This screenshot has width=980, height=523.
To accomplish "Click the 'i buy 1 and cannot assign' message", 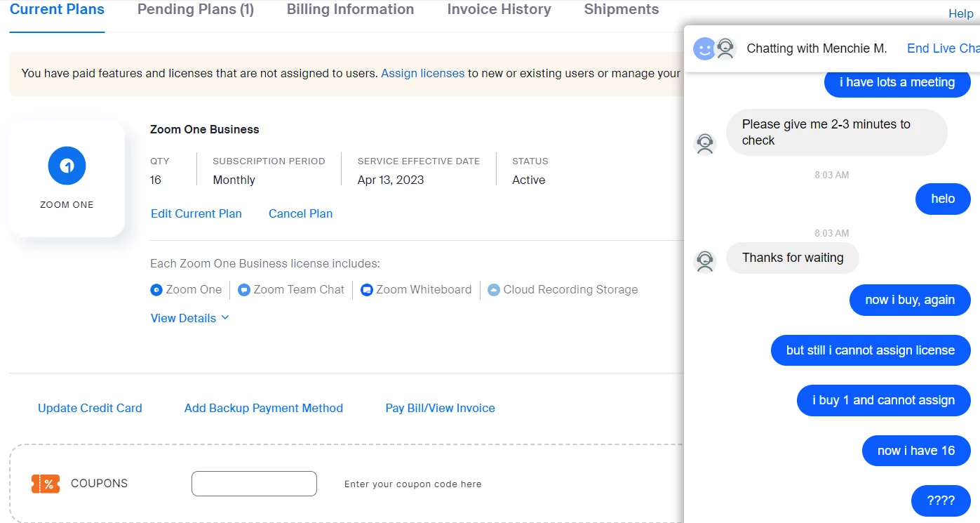I will 884,400.
